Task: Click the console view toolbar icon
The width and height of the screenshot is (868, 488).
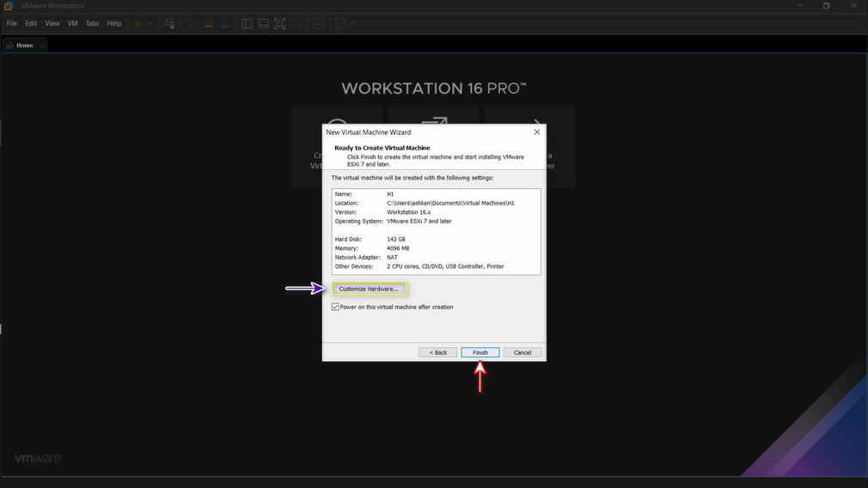Action: (x=318, y=24)
